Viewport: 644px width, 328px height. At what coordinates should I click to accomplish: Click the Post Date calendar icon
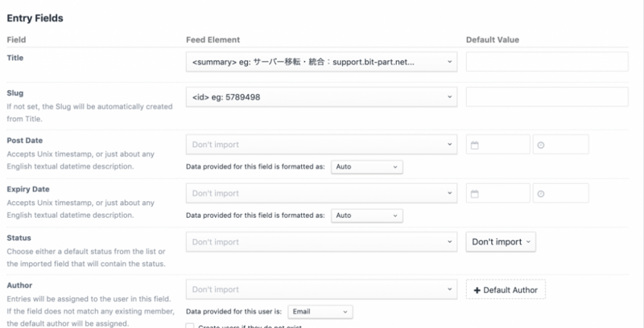tap(475, 145)
